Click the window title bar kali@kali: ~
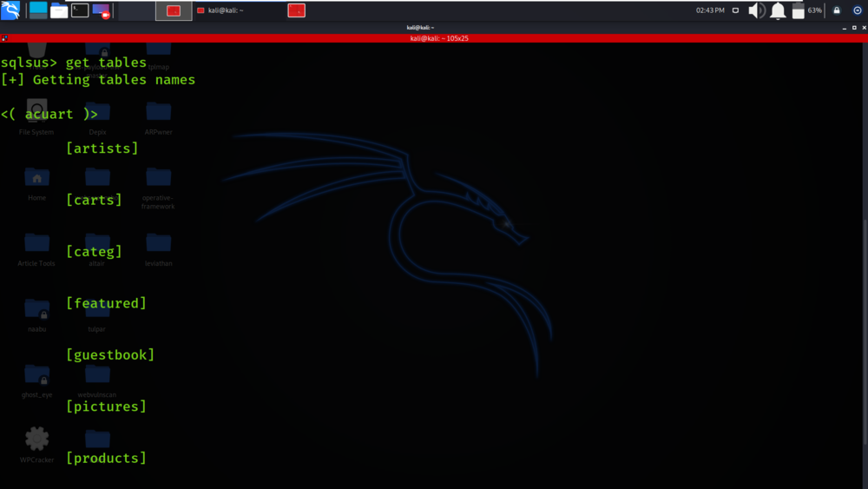 (420, 27)
